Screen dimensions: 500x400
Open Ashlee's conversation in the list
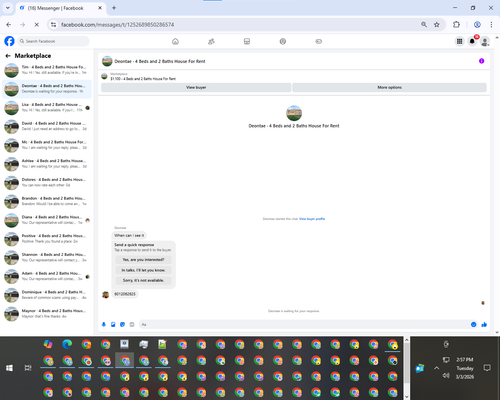click(47, 164)
